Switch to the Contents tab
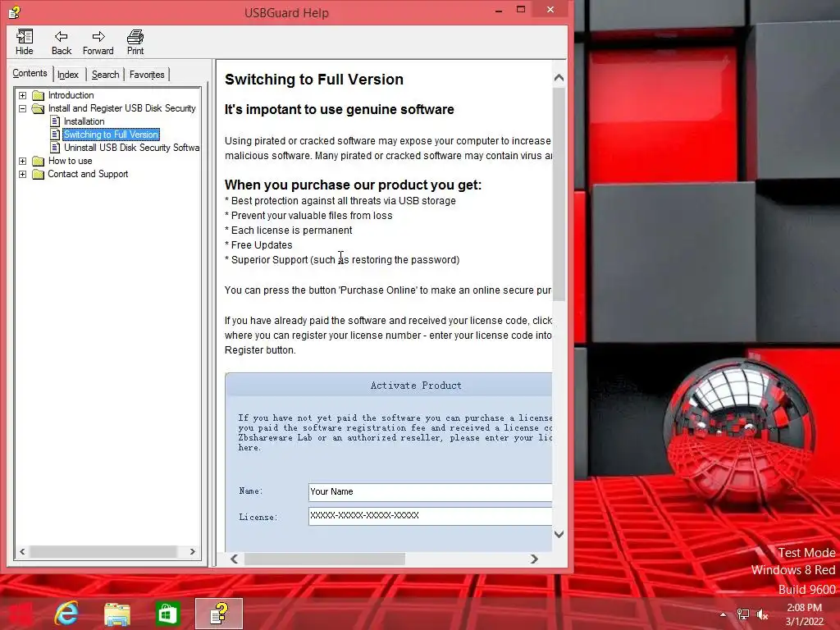 (30, 73)
